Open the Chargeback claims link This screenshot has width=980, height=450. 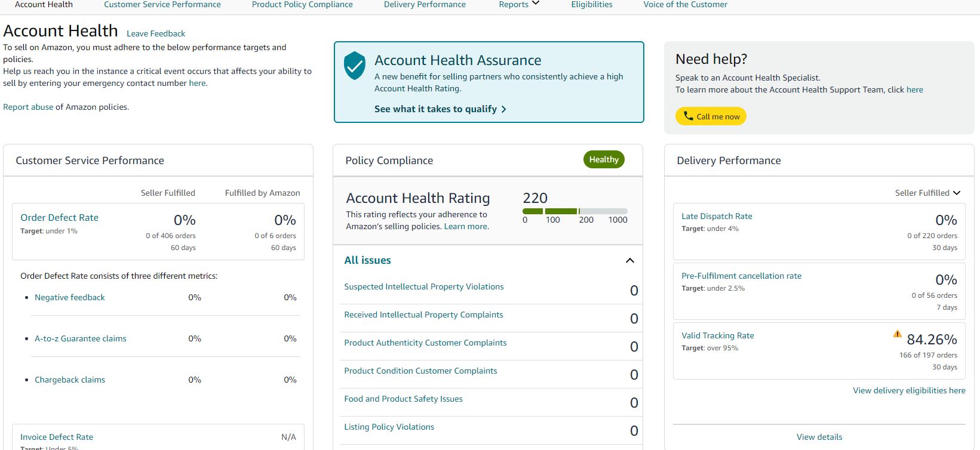point(70,380)
